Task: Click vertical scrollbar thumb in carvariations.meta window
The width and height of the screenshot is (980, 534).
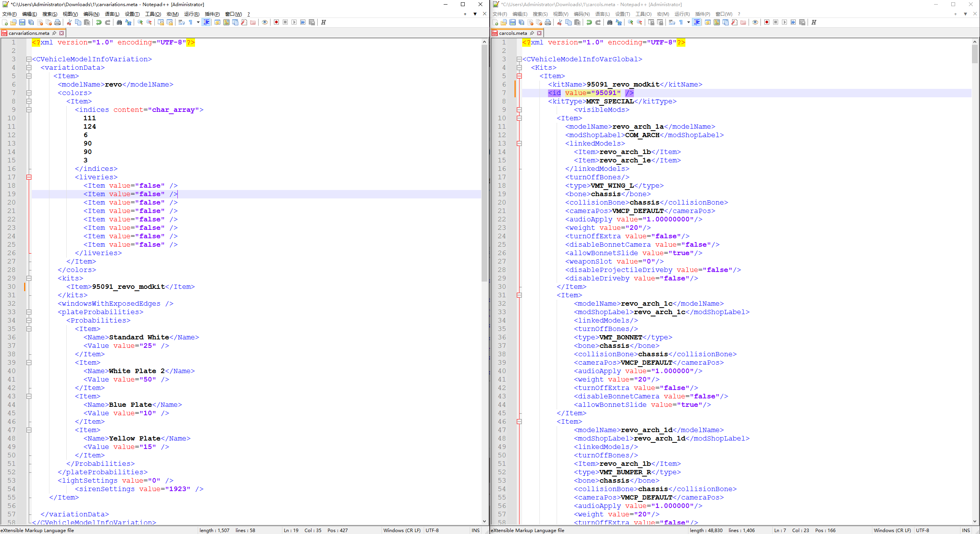Action: pyautogui.click(x=485, y=163)
